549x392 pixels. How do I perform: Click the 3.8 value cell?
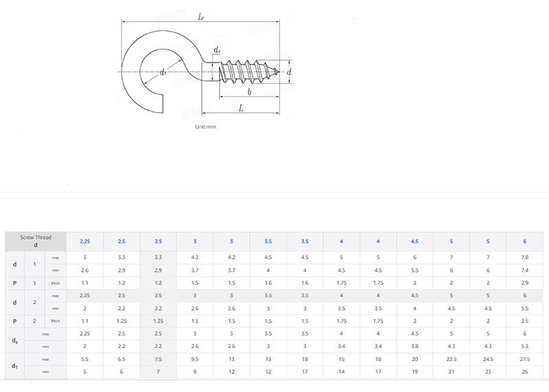coord(414,346)
